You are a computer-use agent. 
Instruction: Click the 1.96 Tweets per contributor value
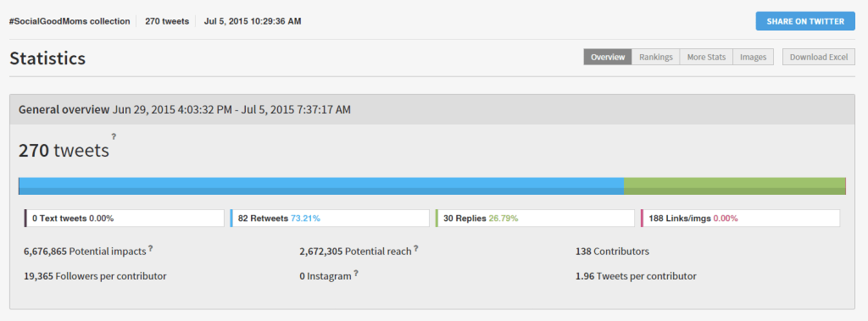point(636,275)
